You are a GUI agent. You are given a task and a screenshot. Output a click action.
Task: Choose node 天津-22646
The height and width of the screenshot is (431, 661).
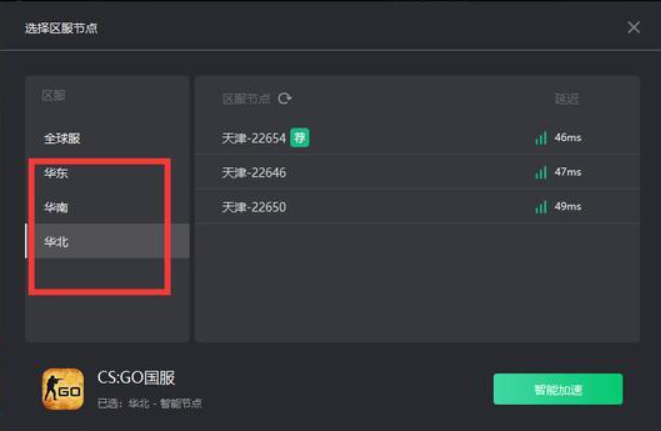(417, 172)
